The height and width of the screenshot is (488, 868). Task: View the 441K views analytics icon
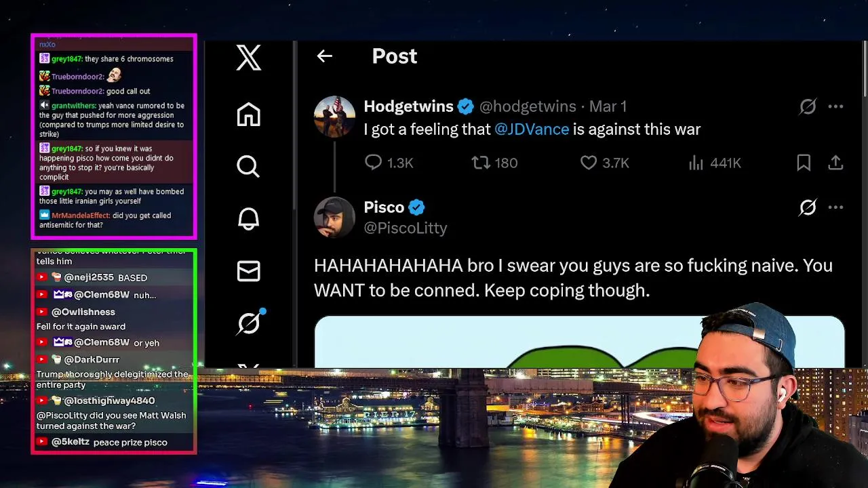pos(696,163)
